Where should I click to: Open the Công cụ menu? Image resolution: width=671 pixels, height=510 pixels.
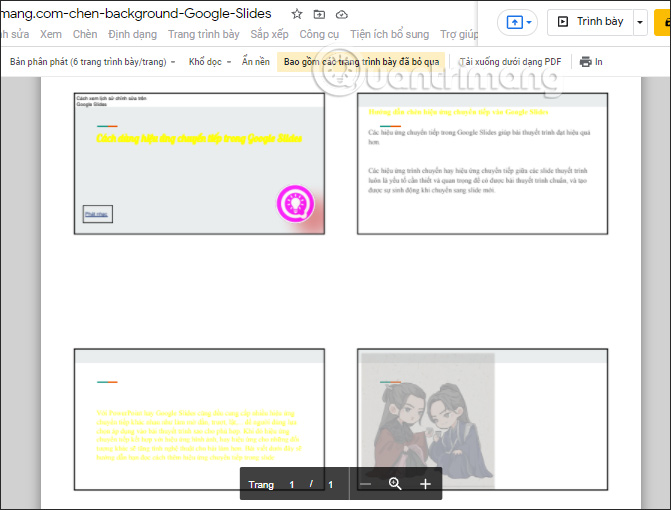(x=319, y=34)
